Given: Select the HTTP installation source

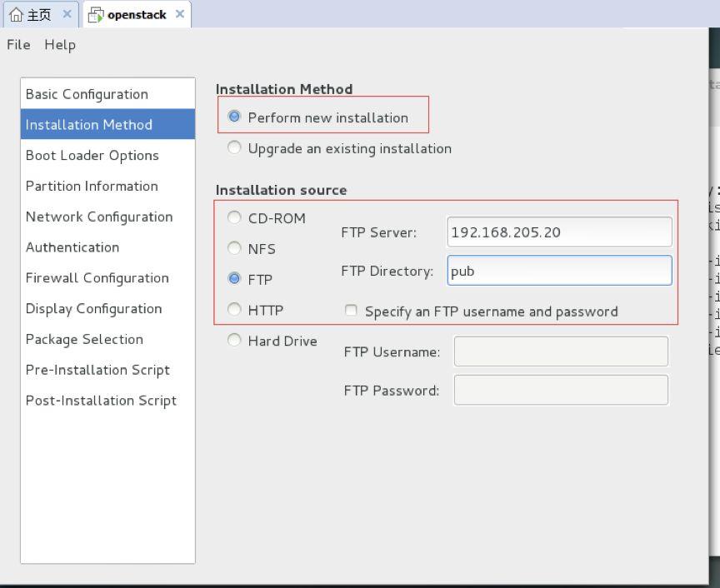Looking at the screenshot, I should (234, 310).
